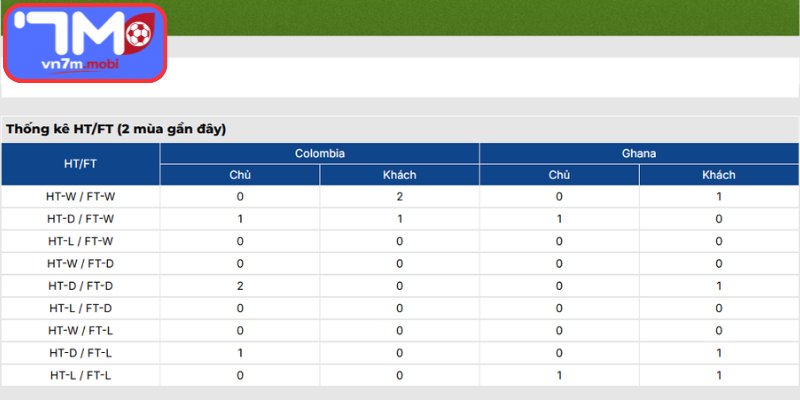The width and height of the screenshot is (800, 400).
Task: Select Colombia Chủ value '0' in HT-L / FT-W row
Action: 240,241
